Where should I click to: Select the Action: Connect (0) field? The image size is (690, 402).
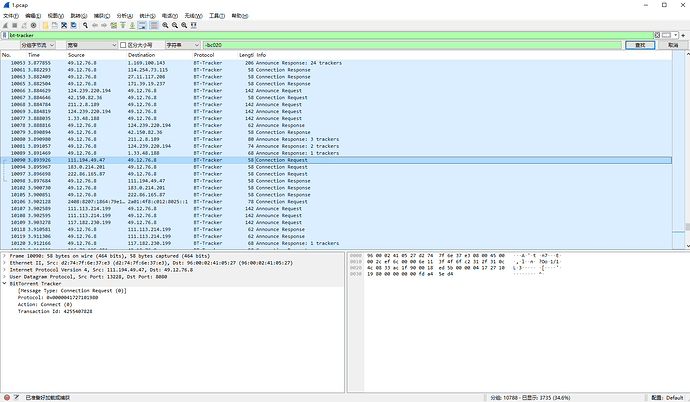(45, 304)
